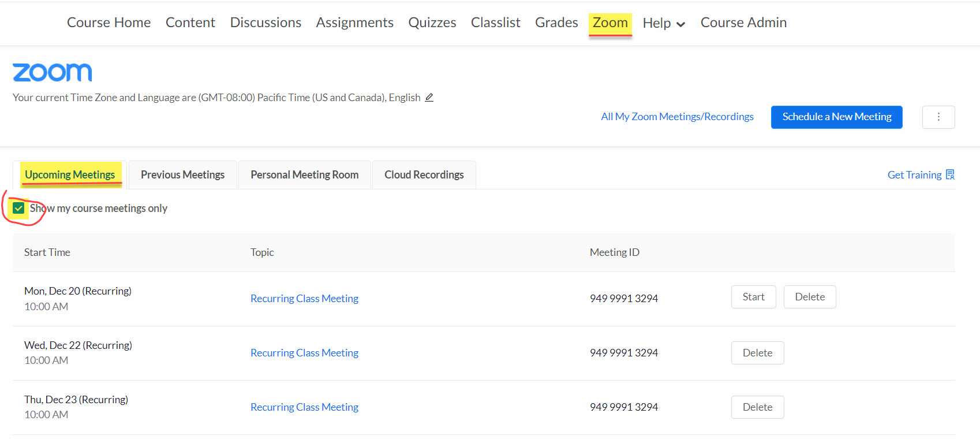Select Meeting ID in Dec 20 row
Image resolution: width=980 pixels, height=439 pixels.
624,299
